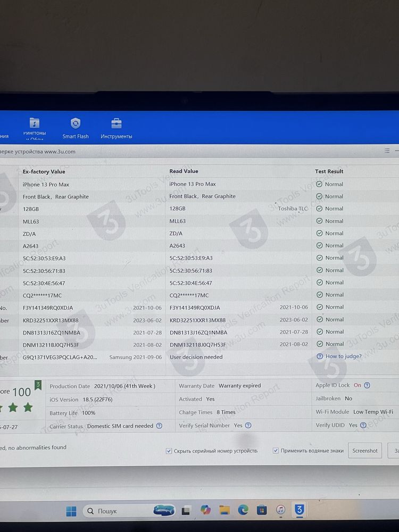
Task: Select Ex-factory KRD32251XXR13MX88 cell
Action: tap(51, 320)
